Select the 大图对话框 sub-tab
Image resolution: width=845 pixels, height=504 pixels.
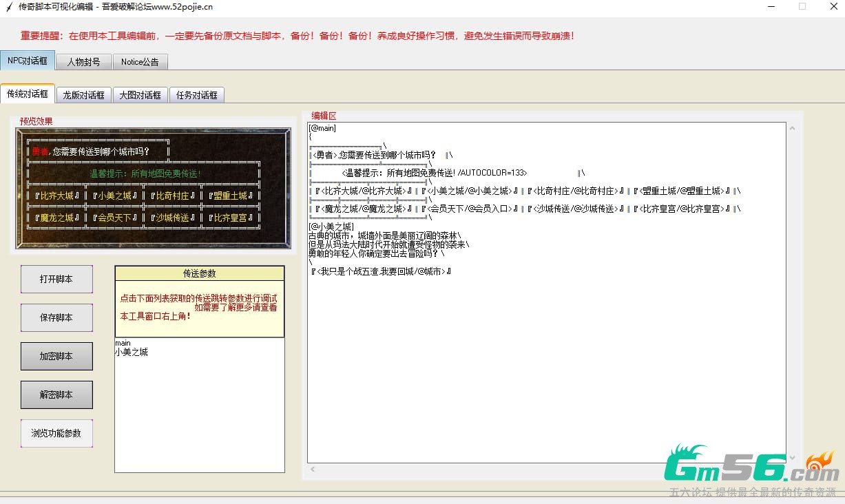tap(140, 95)
